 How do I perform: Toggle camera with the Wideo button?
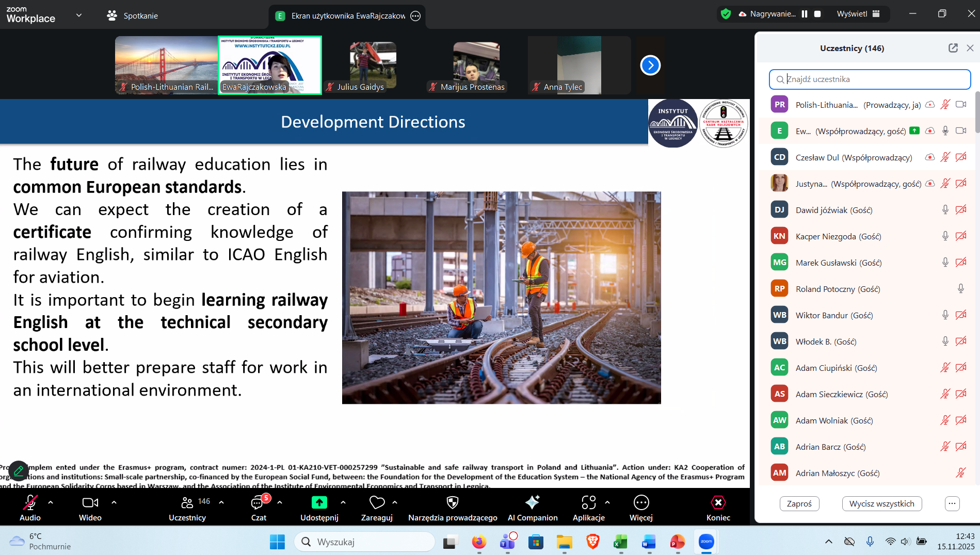pyautogui.click(x=90, y=503)
